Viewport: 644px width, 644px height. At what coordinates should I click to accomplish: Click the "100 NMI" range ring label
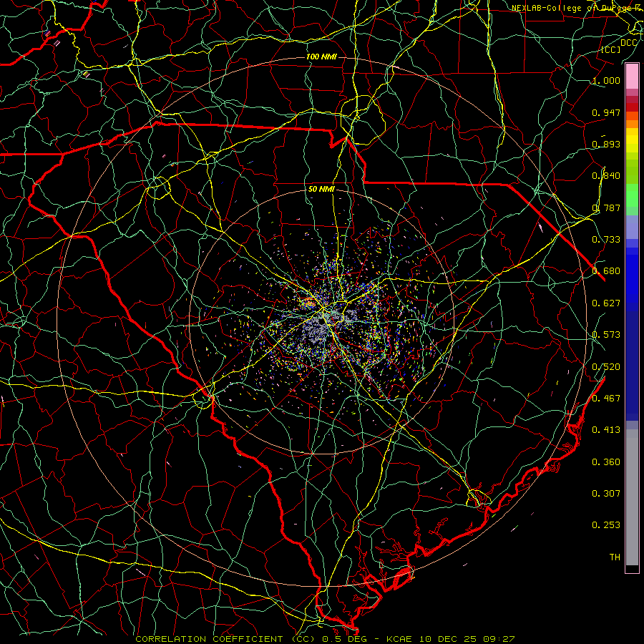pos(321,57)
